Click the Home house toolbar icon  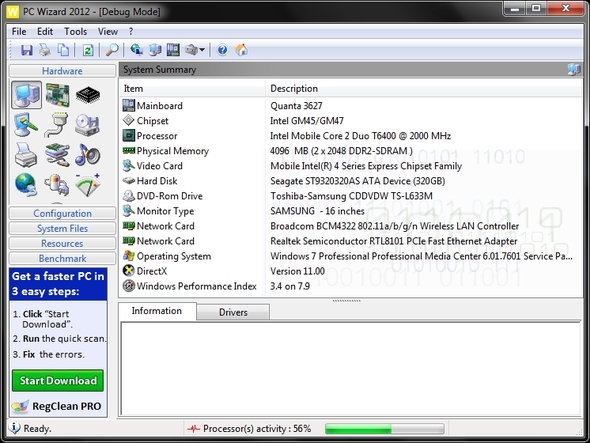242,50
